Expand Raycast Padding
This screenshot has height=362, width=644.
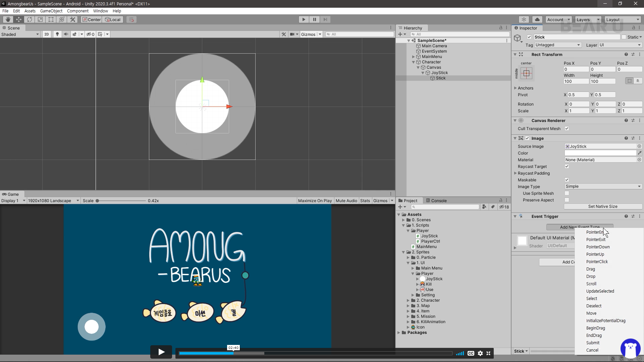[x=515, y=173]
